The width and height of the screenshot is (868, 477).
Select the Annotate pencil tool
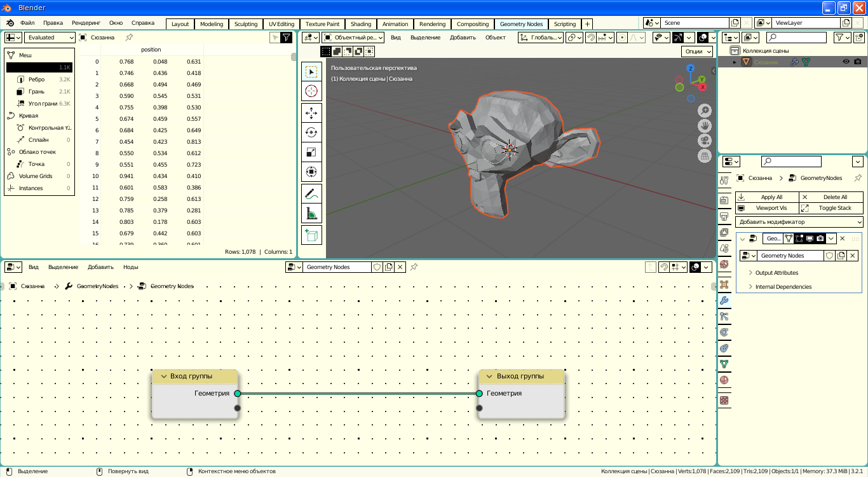pos(311,193)
